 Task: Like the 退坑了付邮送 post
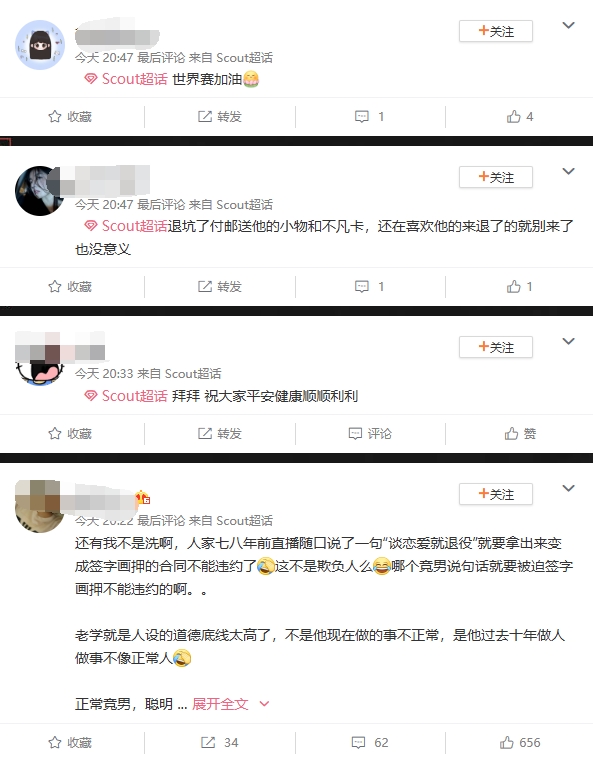pos(520,287)
